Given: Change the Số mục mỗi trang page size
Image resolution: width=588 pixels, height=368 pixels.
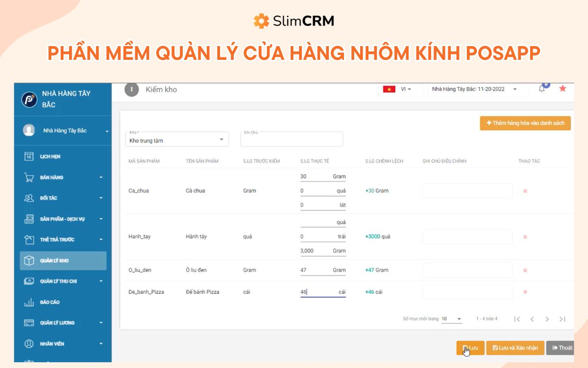Looking at the screenshot, I should tap(450, 318).
